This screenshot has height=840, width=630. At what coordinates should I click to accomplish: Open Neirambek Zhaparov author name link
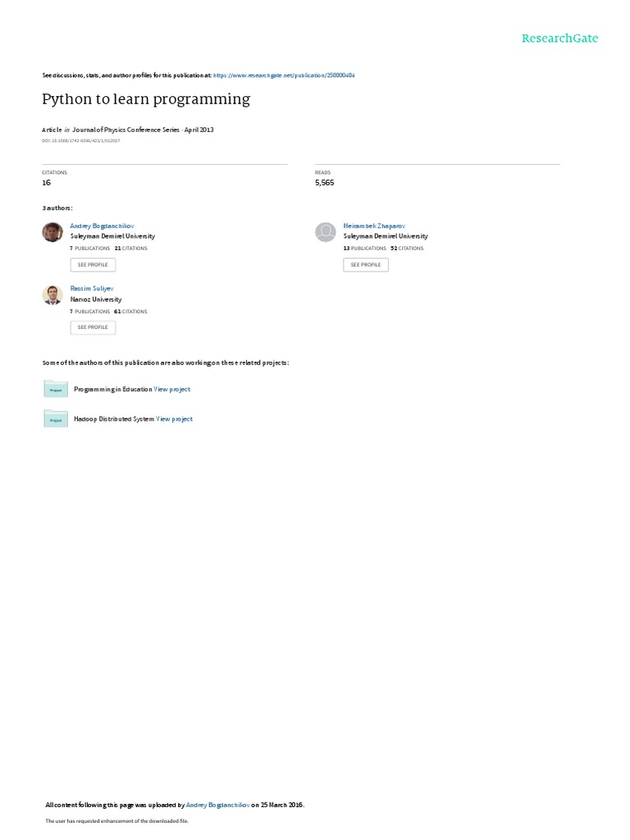pos(374,226)
